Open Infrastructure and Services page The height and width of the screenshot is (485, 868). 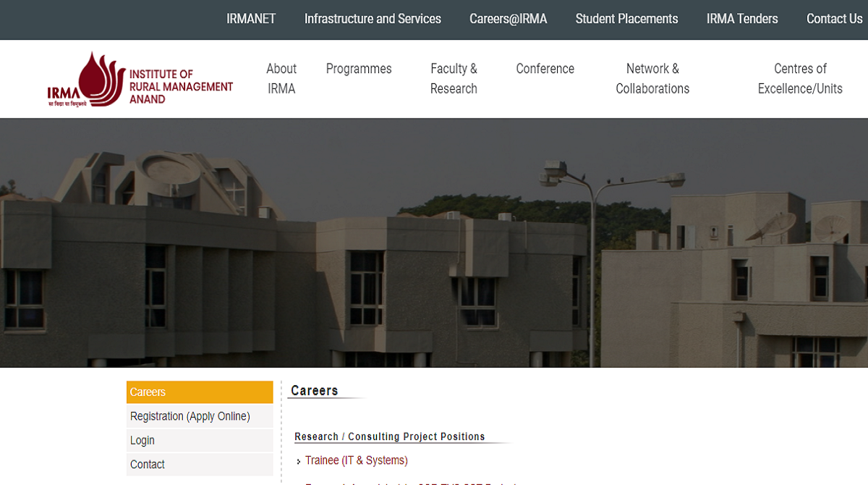(373, 19)
